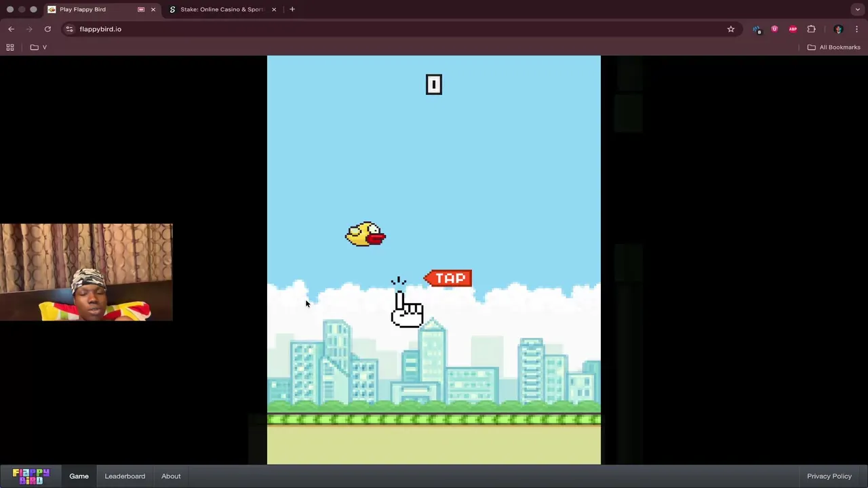Open the apps grid in bookmarks bar
Screen dimensions: 868x488
coord(10,47)
